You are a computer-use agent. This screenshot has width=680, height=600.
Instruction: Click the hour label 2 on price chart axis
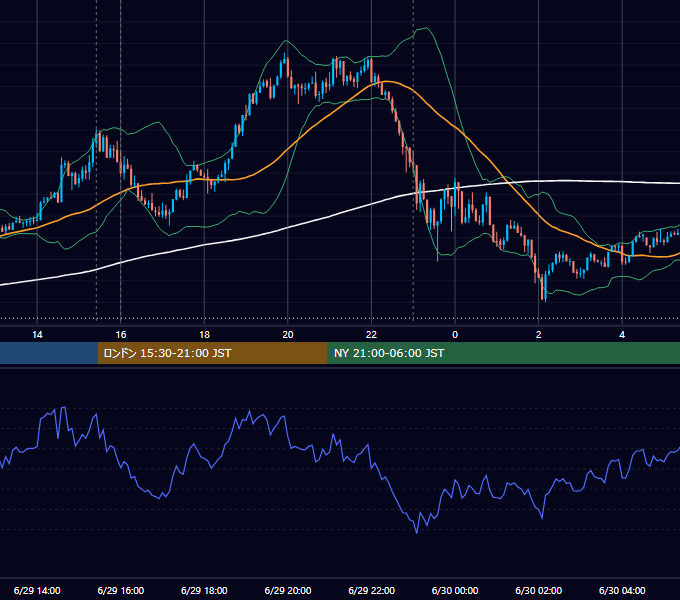pos(539,335)
